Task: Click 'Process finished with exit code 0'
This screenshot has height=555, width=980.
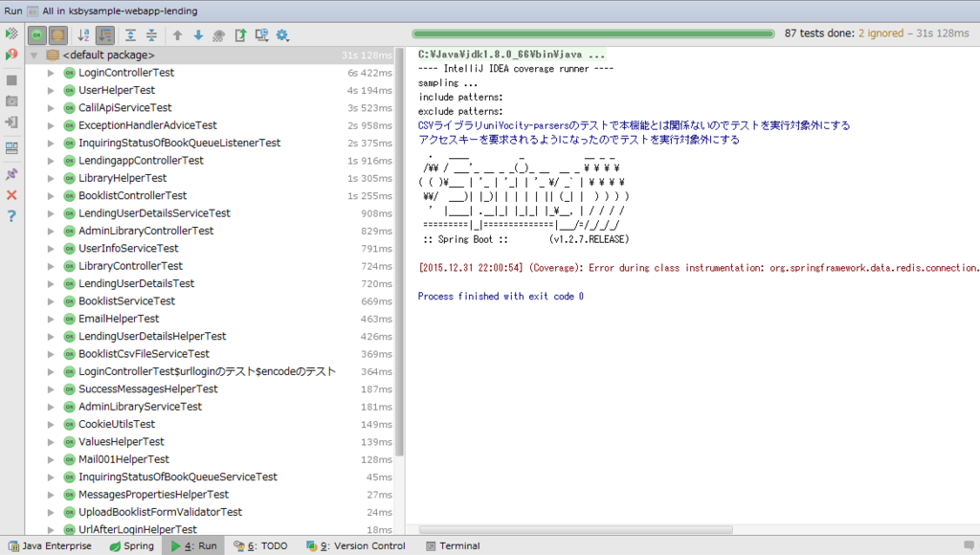Action: click(x=501, y=297)
